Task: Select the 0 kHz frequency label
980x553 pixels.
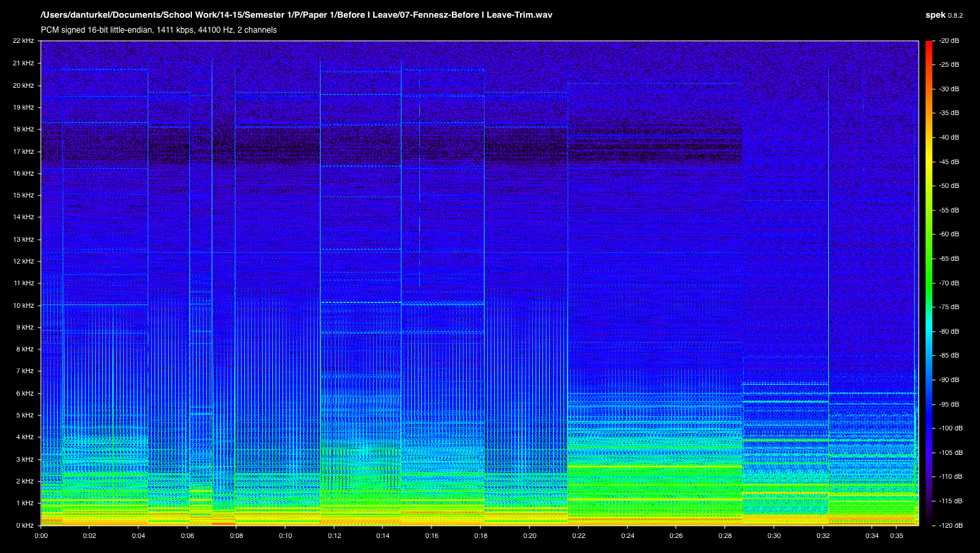Action: coord(24,525)
